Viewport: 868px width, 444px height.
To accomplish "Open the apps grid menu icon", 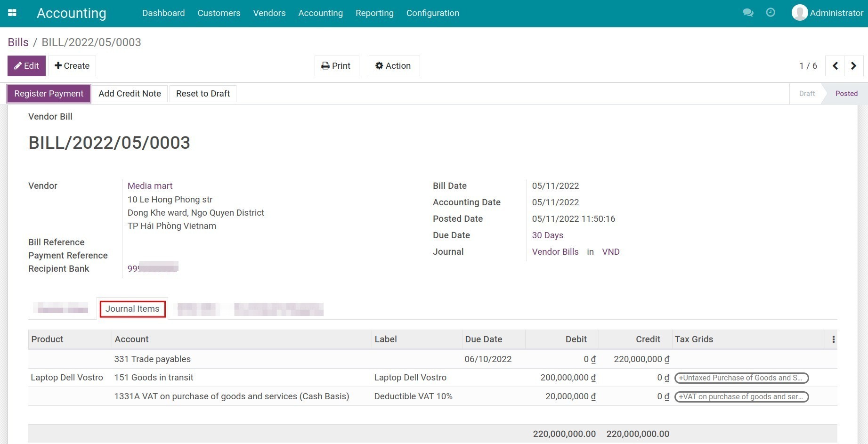I will point(12,13).
